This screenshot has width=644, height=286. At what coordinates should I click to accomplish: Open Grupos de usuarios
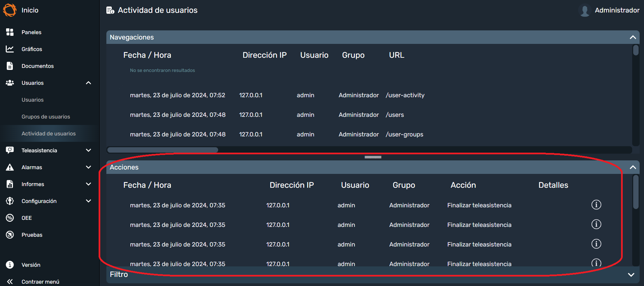click(x=46, y=116)
